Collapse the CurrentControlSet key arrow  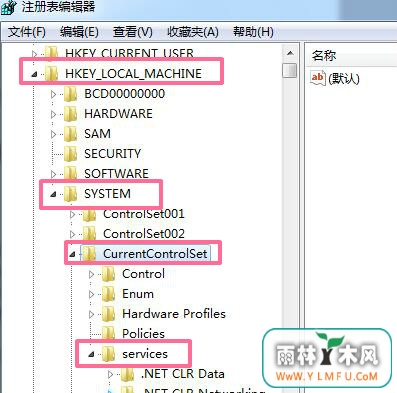coord(72,254)
